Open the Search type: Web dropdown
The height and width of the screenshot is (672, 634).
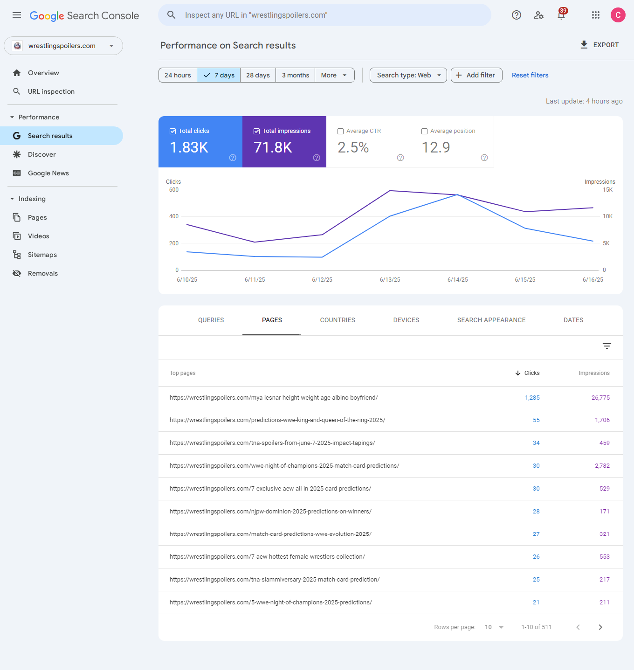(408, 75)
